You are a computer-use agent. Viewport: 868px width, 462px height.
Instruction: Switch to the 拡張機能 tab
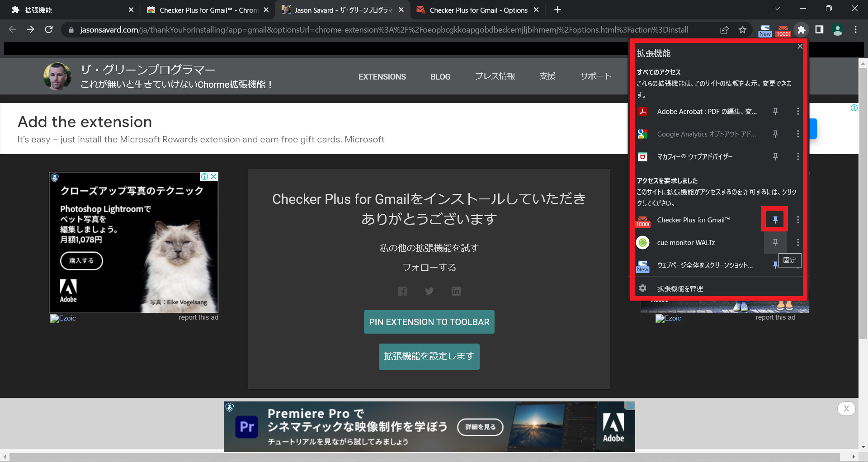[72, 10]
